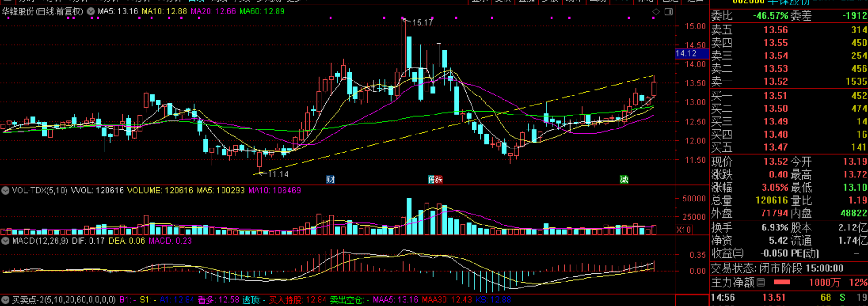This screenshot has height=306, width=868.
Task: Select the 买三 13.49 order row
Action: (x=789, y=121)
